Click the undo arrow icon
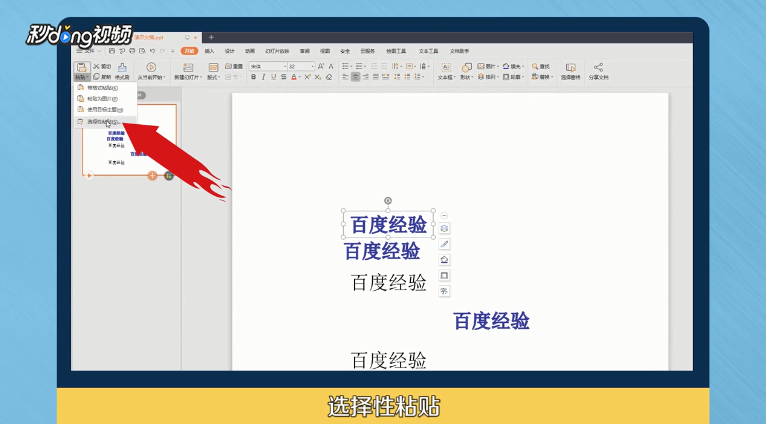 click(152, 51)
